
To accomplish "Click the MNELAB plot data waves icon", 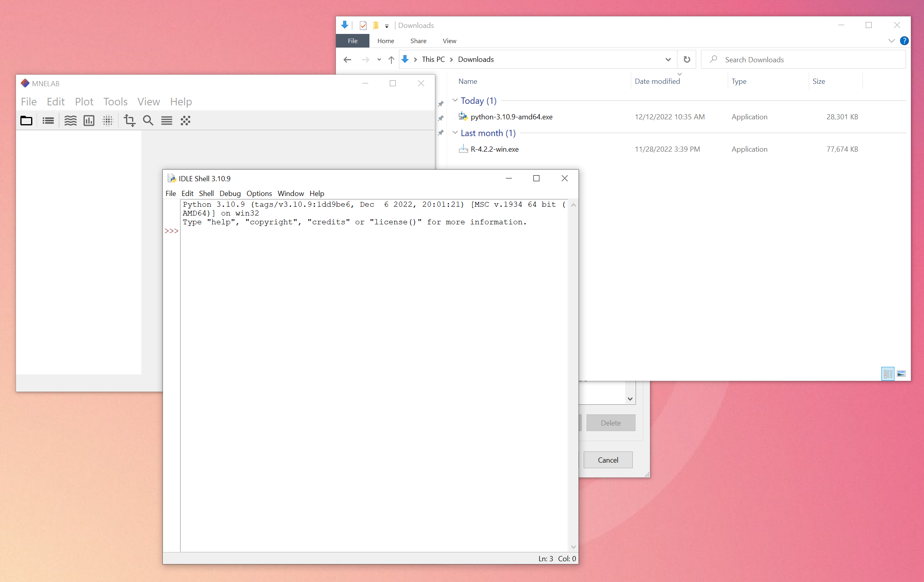I will click(x=70, y=121).
